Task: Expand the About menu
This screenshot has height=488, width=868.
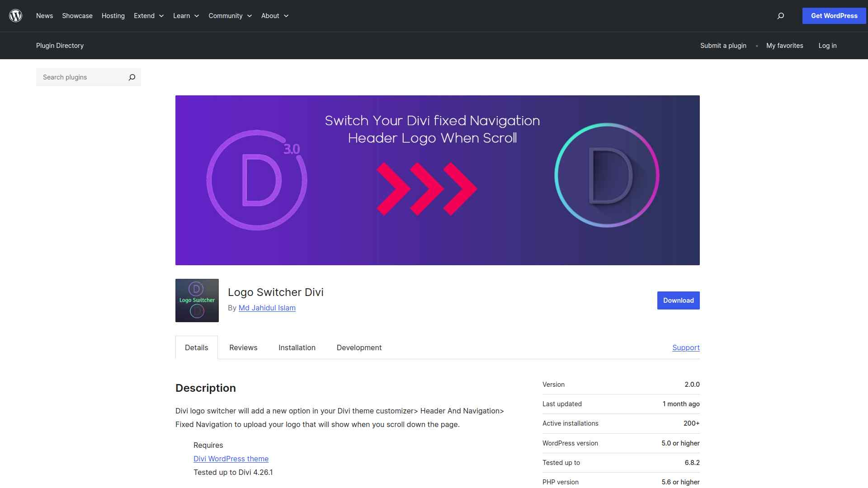Action: pos(275,16)
